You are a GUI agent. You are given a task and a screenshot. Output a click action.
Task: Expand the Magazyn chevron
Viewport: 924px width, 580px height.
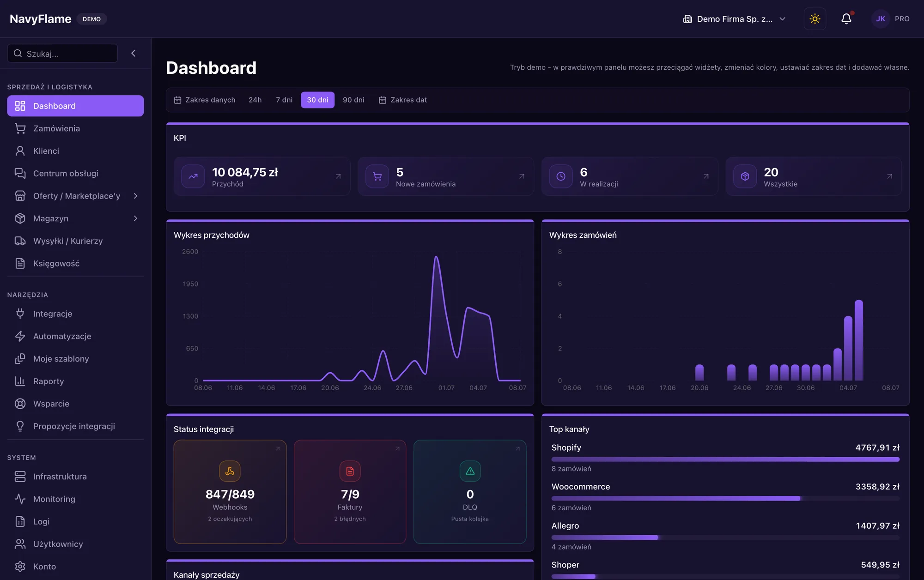(x=135, y=218)
